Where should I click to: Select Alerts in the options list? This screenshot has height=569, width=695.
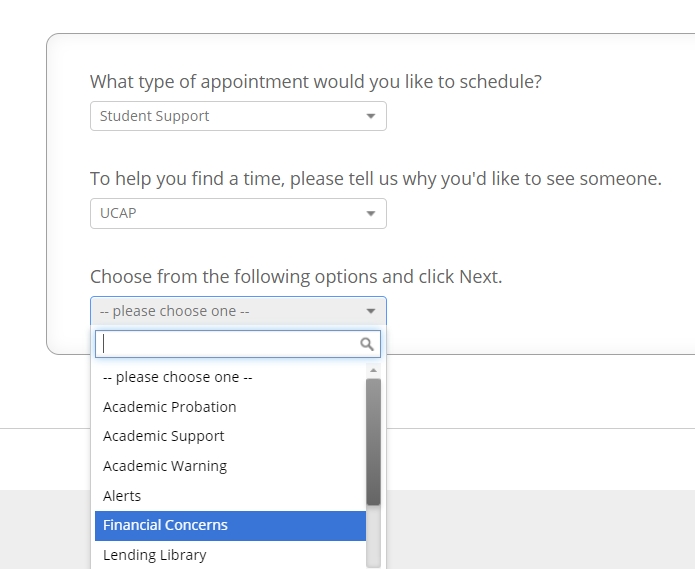(122, 496)
